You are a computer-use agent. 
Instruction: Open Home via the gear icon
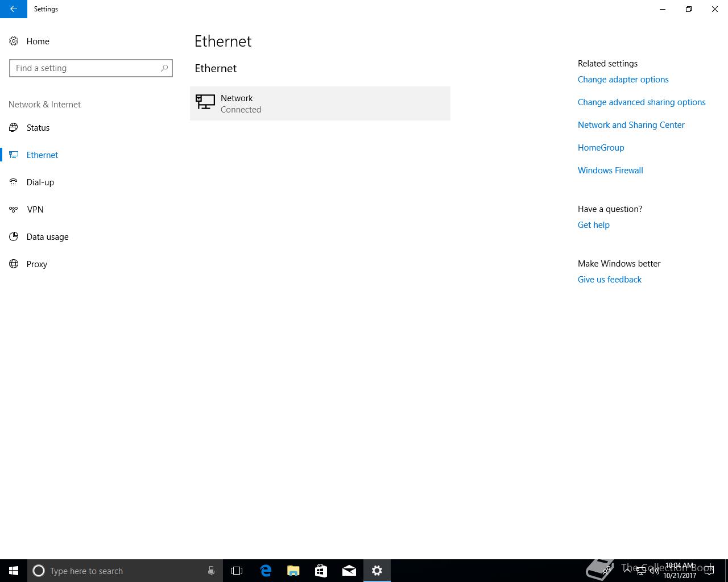click(x=14, y=41)
